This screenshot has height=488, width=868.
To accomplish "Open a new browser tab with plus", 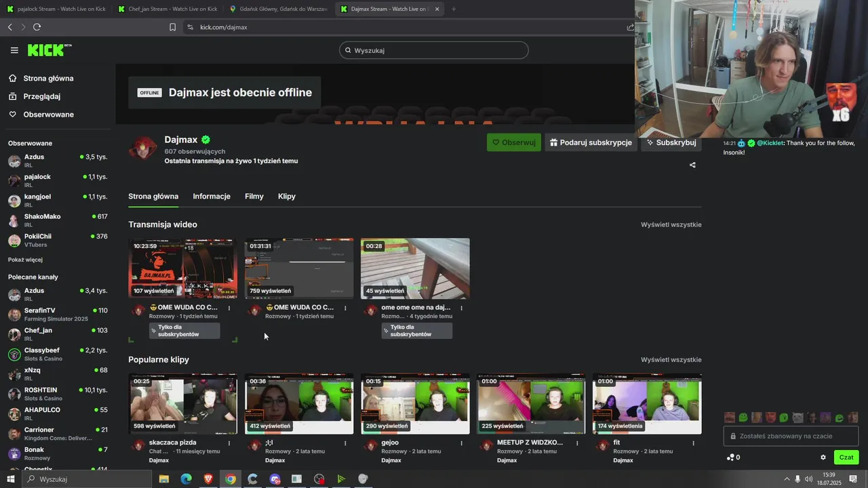I will pos(454,9).
